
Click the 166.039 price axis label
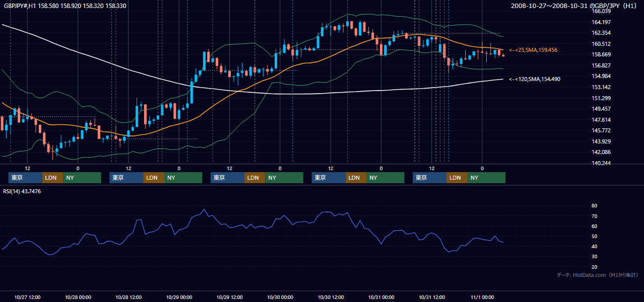tap(601, 11)
